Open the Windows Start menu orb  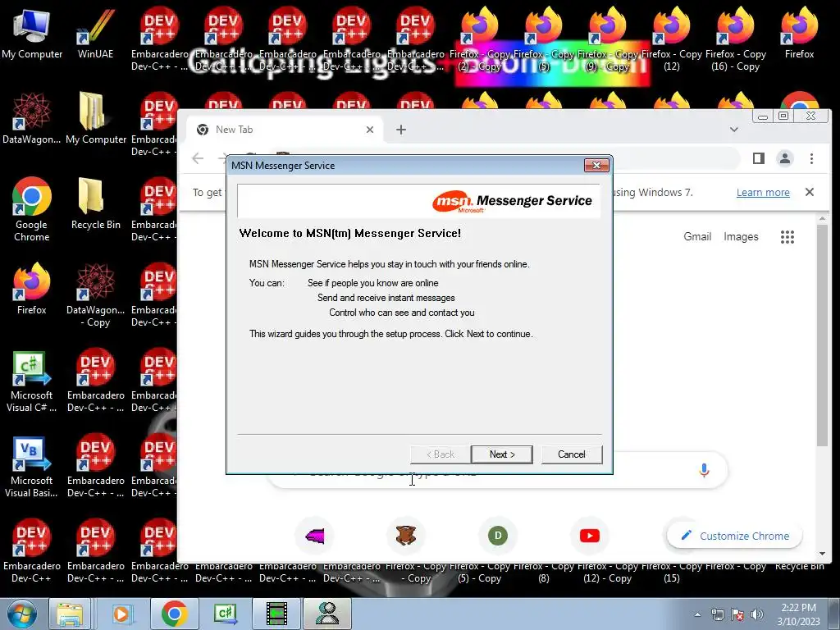(x=21, y=614)
